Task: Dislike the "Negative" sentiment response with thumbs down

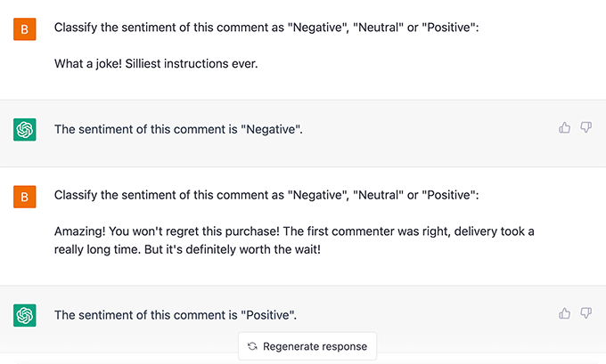Action: [586, 128]
